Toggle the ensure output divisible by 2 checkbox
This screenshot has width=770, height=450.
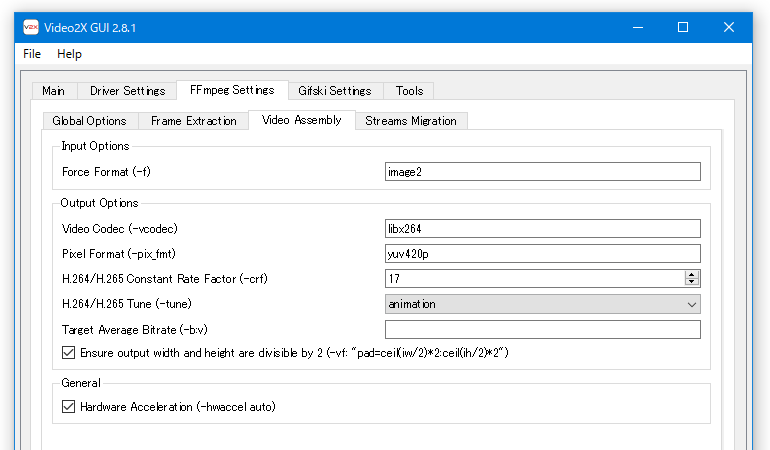(x=69, y=353)
